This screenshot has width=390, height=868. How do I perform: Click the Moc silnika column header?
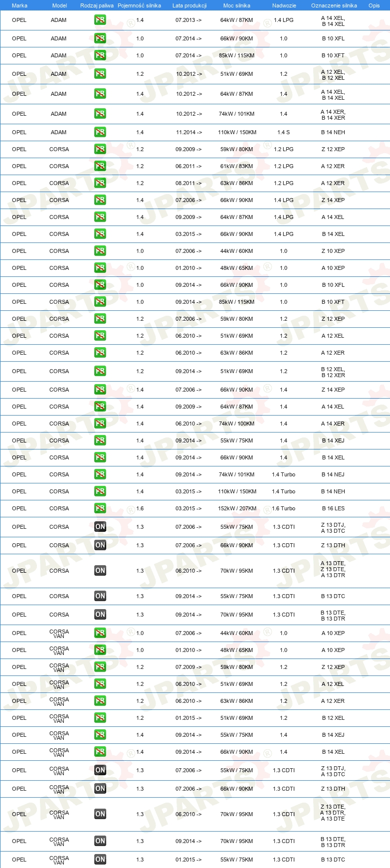pos(237,5)
